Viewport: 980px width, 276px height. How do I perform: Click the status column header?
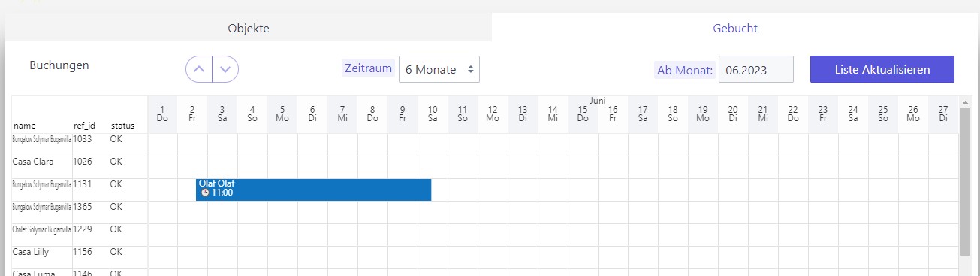[122, 126]
